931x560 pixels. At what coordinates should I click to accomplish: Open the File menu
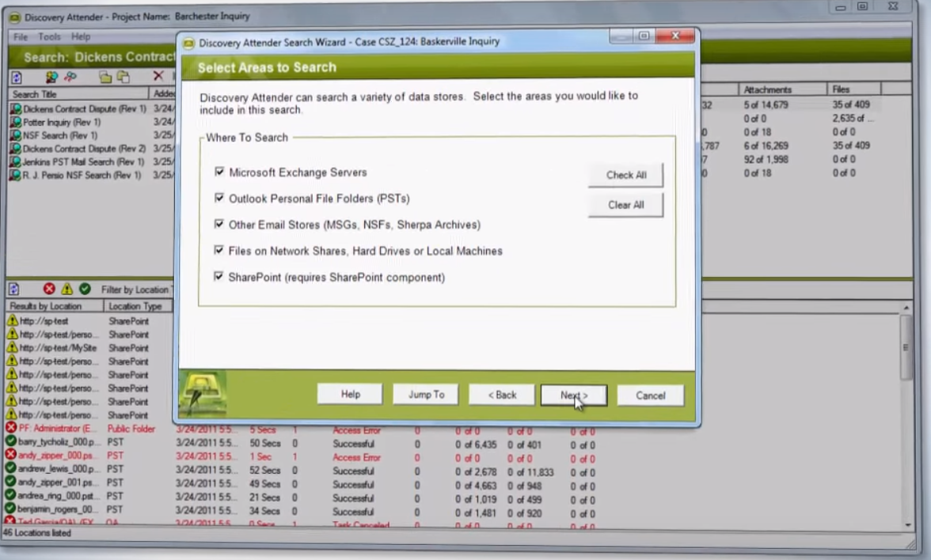pyautogui.click(x=20, y=36)
